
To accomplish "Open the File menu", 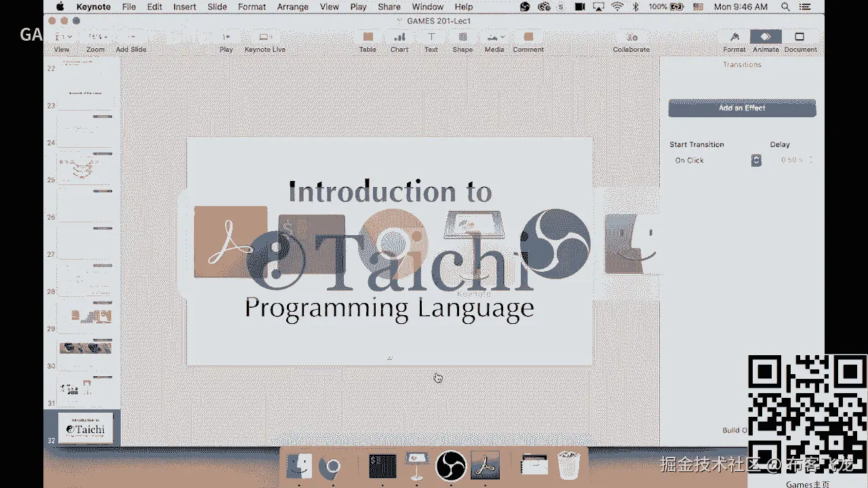I will (x=129, y=7).
